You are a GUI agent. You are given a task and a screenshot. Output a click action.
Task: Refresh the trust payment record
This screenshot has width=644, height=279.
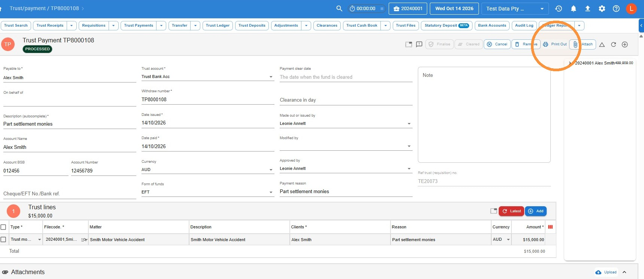613,45
